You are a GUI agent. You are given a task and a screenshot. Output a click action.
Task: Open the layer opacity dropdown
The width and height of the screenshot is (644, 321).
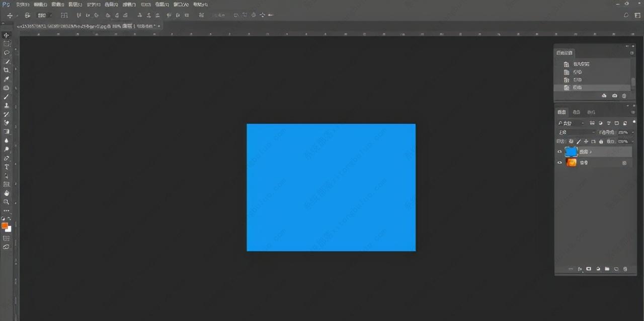point(623,132)
